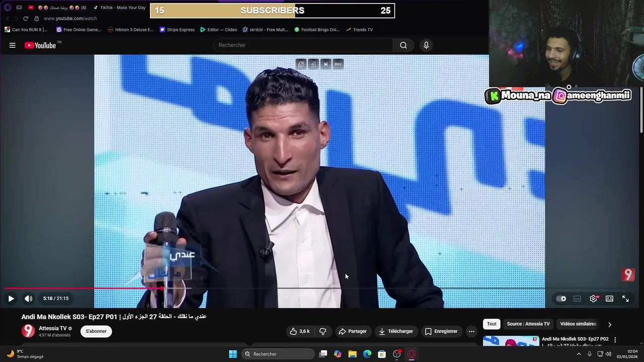Open Copilot from taskbar

click(338, 354)
